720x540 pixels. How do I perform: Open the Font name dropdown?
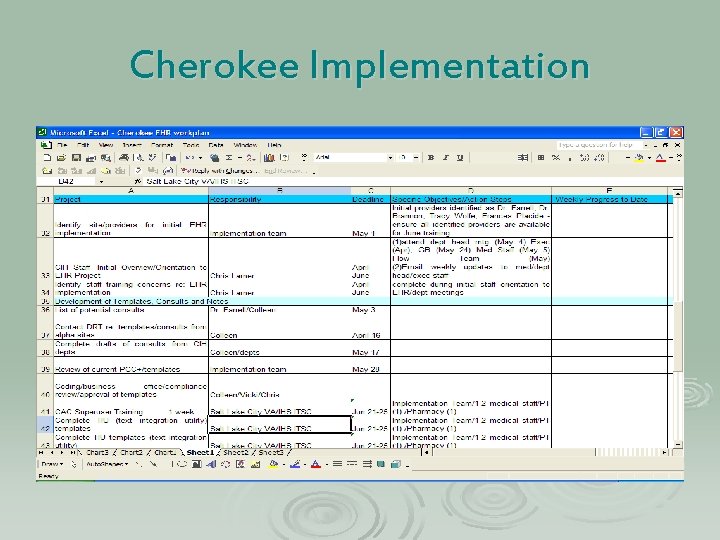[x=390, y=158]
